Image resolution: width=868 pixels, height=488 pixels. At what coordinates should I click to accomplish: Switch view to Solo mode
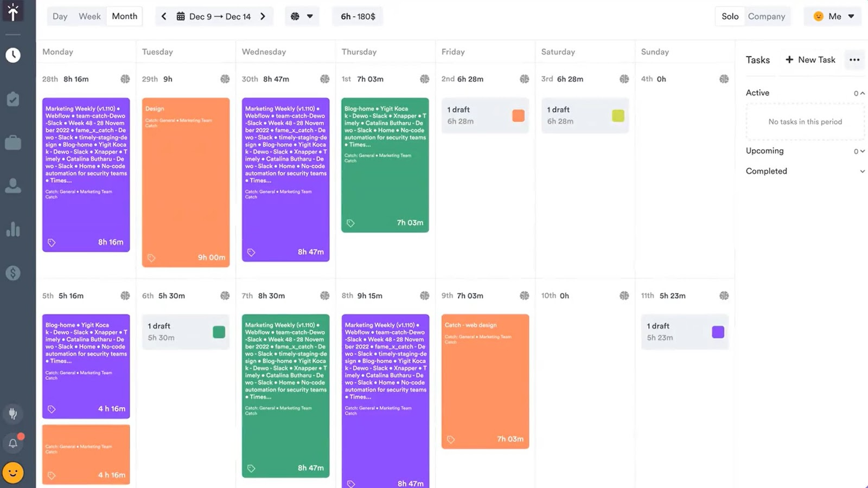tap(729, 16)
